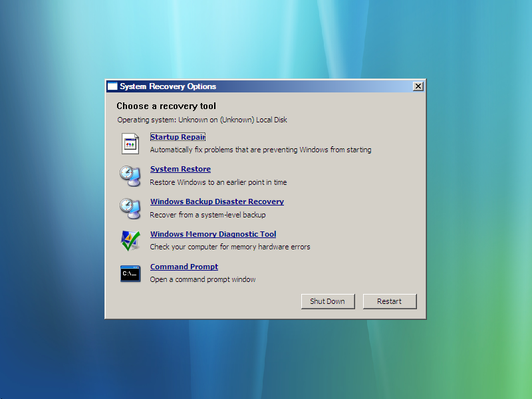Viewport: 532px width, 399px height.
Task: Open the Startup Repair link
Action: [x=178, y=137]
